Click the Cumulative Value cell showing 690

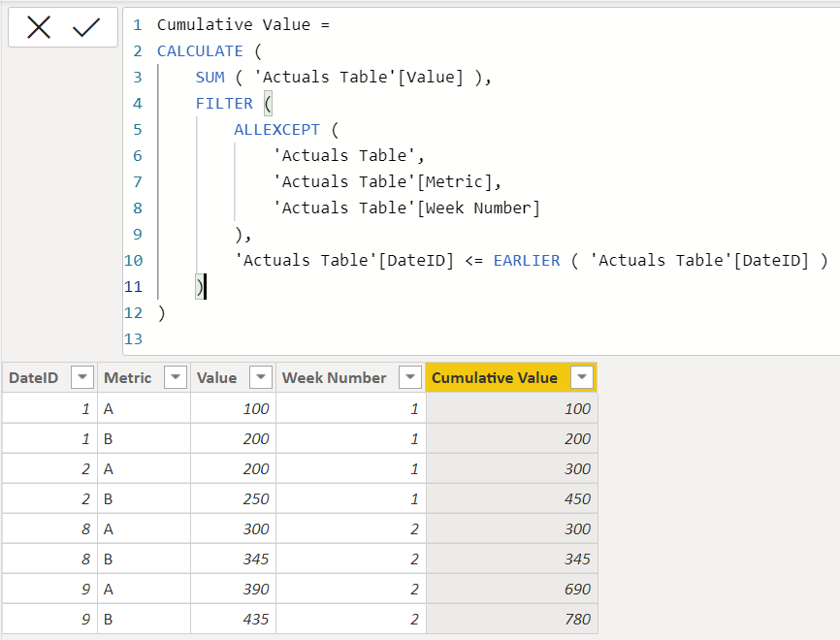tap(512, 589)
